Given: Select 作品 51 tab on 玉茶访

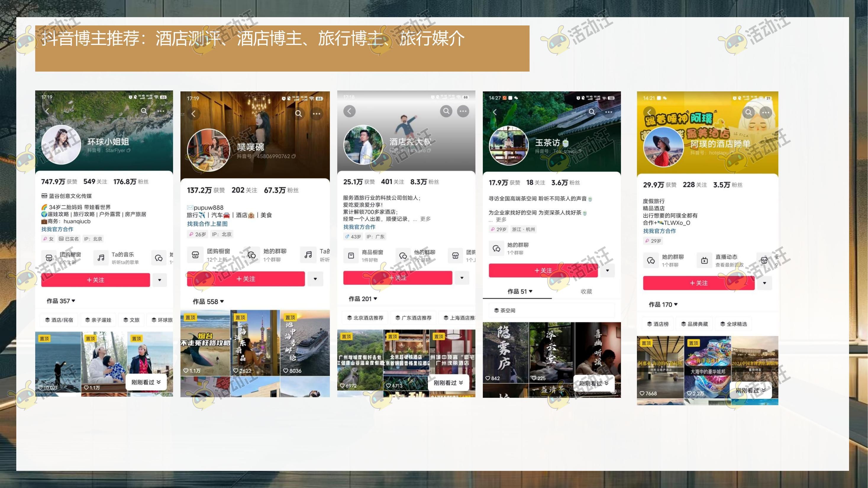Looking at the screenshot, I should coord(520,291).
